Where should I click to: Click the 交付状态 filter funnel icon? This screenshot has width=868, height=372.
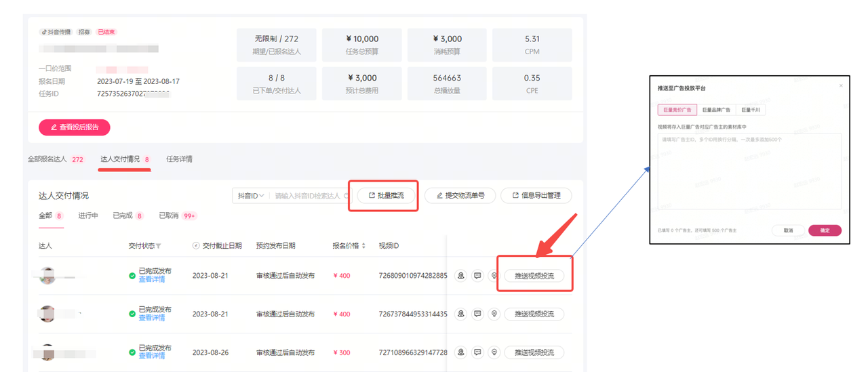click(x=159, y=246)
